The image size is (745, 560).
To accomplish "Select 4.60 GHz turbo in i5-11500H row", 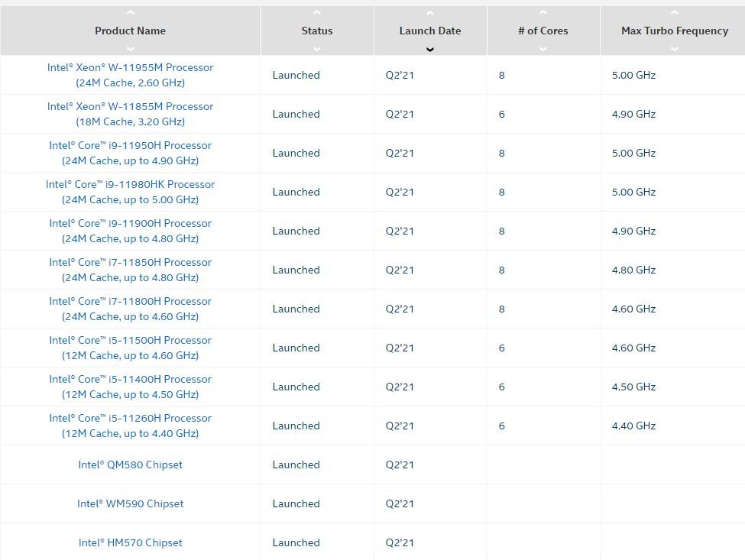I will coord(633,348).
